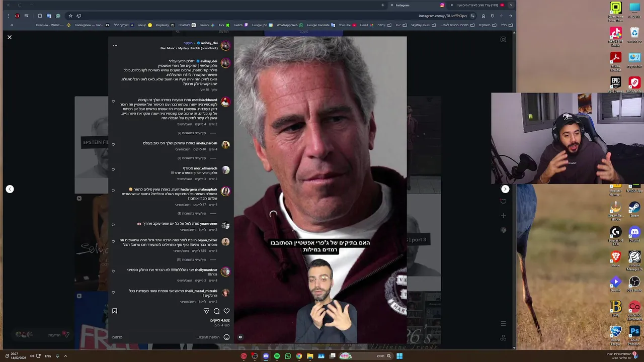Reply to oryan_tvizer's comment
The width and height of the screenshot is (644, 362).
coord(182,251)
